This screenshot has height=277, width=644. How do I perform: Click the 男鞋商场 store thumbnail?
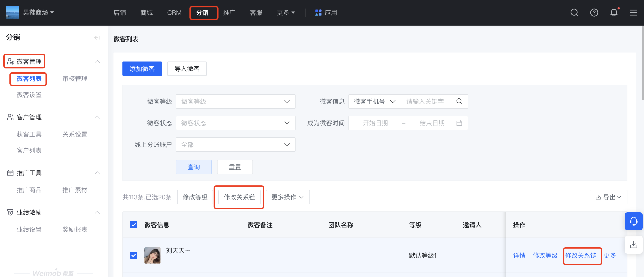(13, 12)
